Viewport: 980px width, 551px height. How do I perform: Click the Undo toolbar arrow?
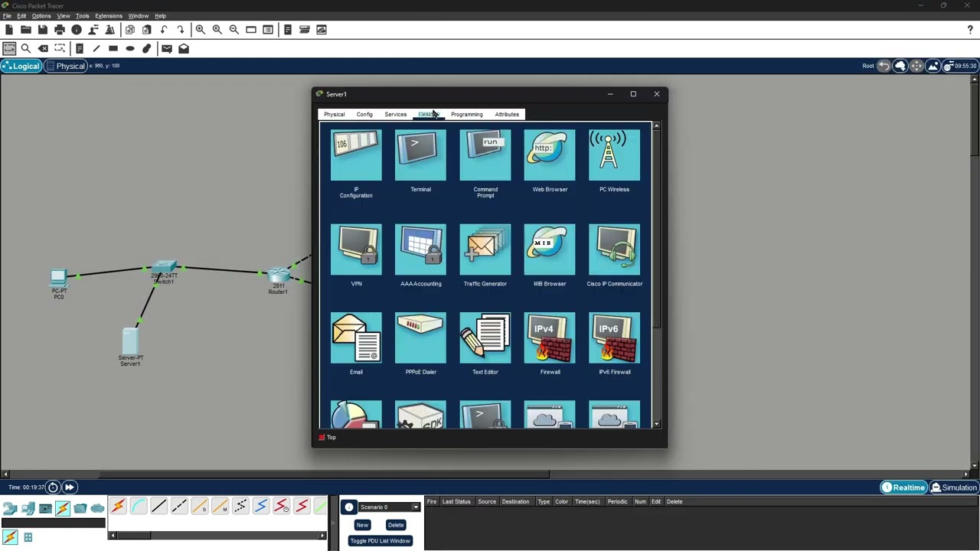click(164, 30)
